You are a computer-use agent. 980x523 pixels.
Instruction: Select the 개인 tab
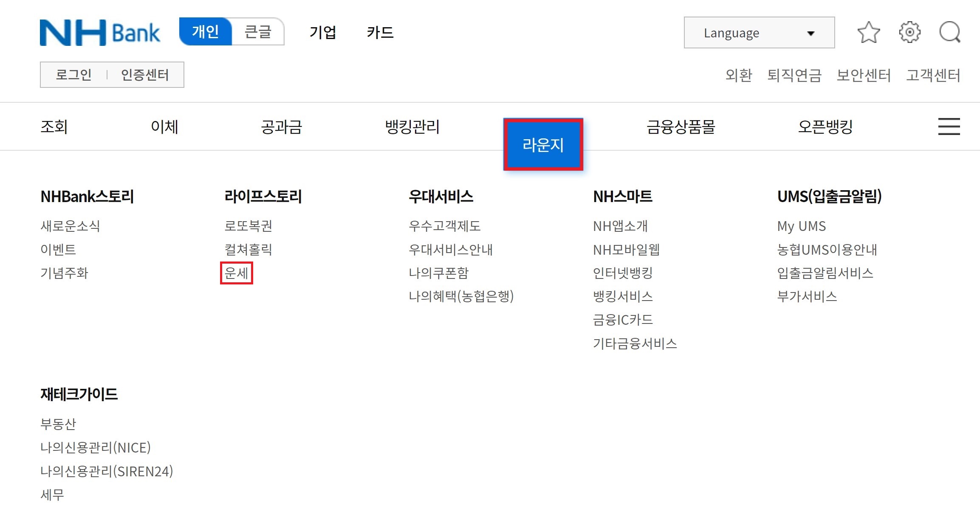(x=206, y=32)
